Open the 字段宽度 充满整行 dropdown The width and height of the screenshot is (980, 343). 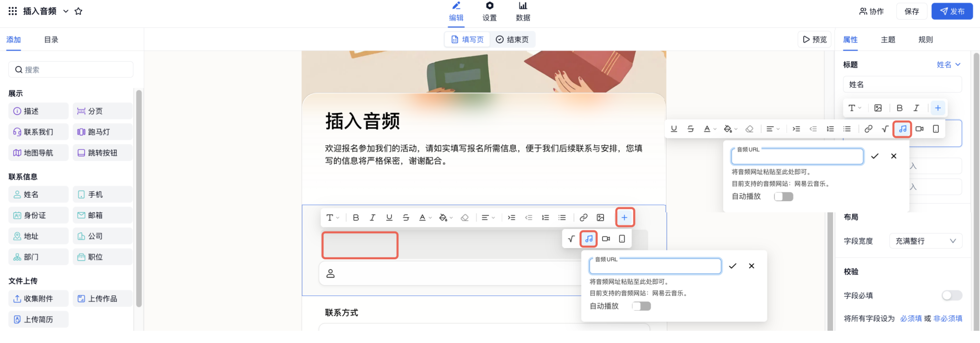tap(926, 241)
